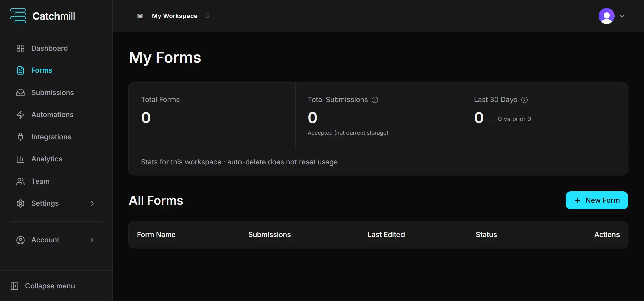644x301 pixels.
Task: Click the Account person icon
Action: (20, 240)
